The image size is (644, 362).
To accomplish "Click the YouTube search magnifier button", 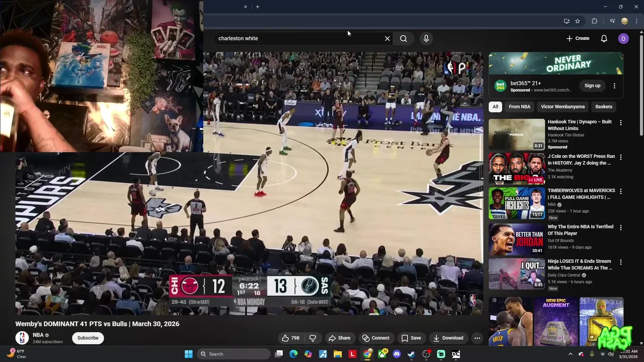I will pos(404,38).
